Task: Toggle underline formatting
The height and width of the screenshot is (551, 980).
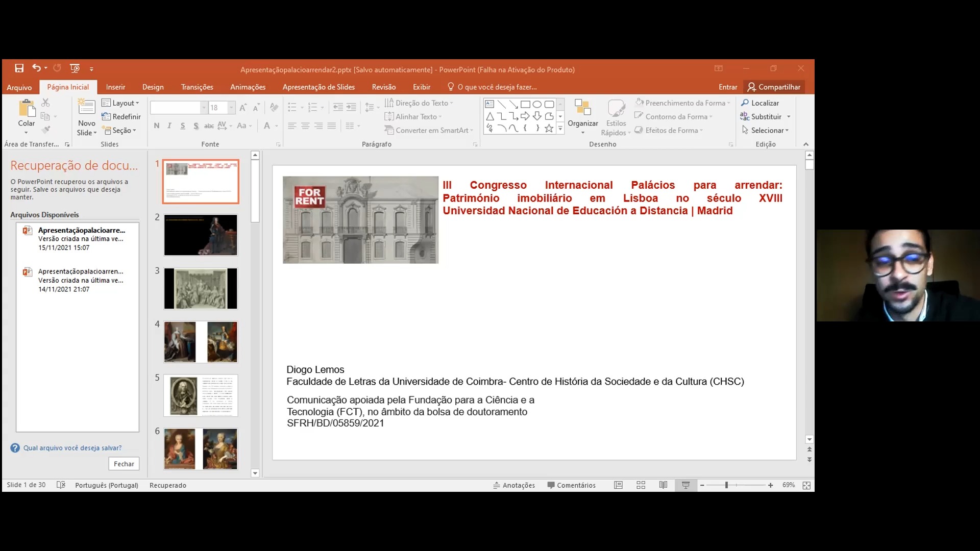Action: tap(183, 126)
